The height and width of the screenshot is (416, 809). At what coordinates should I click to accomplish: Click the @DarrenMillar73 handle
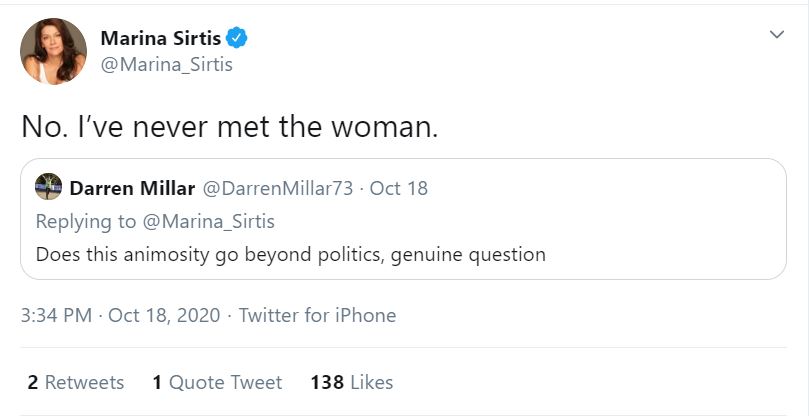pos(278,188)
